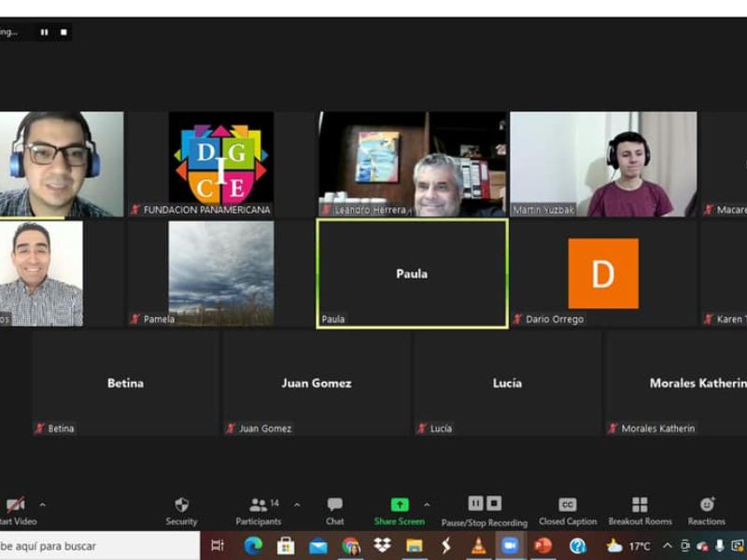Open VLC media player from the taskbar
Viewport: 747px width, 560px height.
pos(478,546)
